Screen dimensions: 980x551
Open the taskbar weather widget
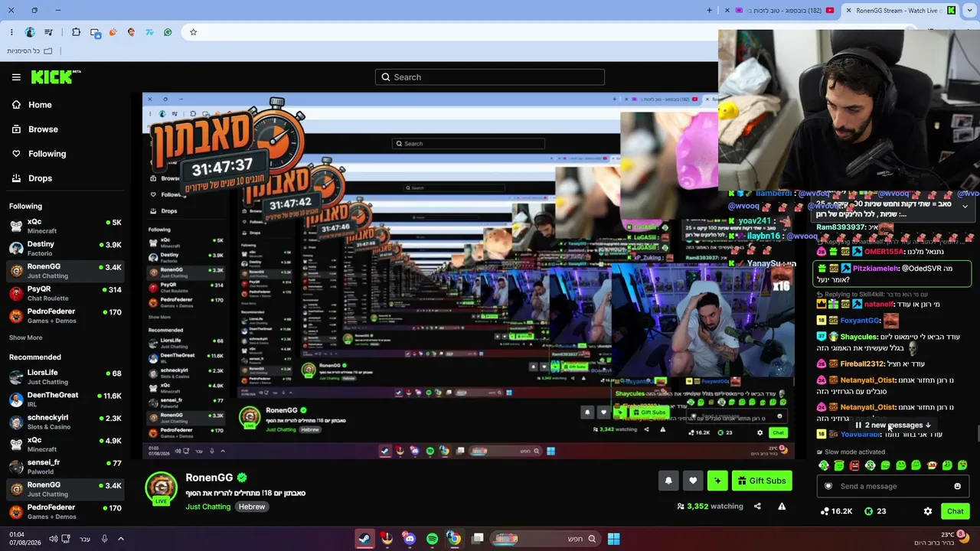pos(941,539)
